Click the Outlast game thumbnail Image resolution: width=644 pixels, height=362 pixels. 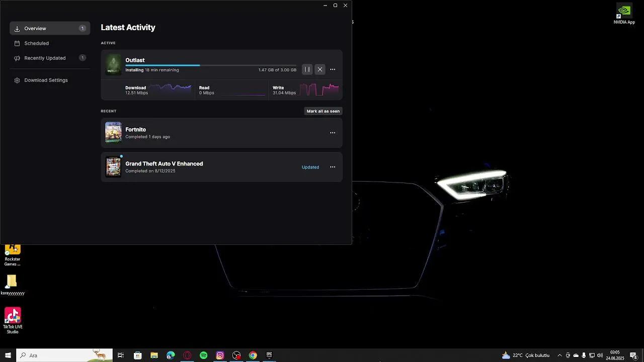pos(113,64)
